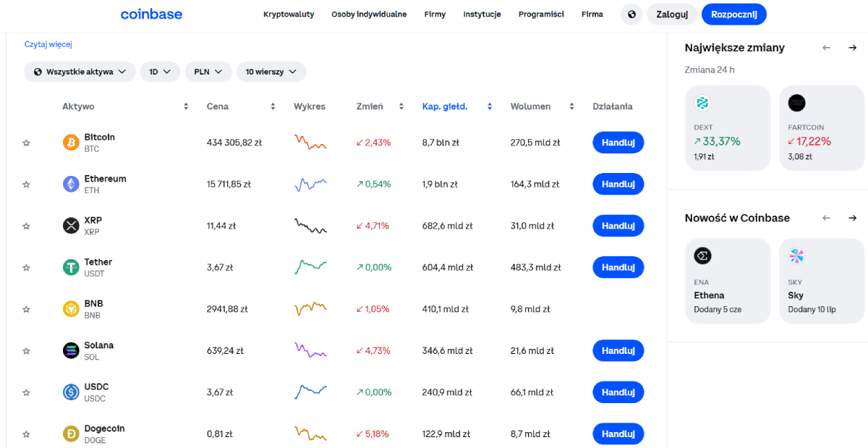Image resolution: width=868 pixels, height=448 pixels.
Task: Open the language globe icon in the header
Action: (631, 14)
